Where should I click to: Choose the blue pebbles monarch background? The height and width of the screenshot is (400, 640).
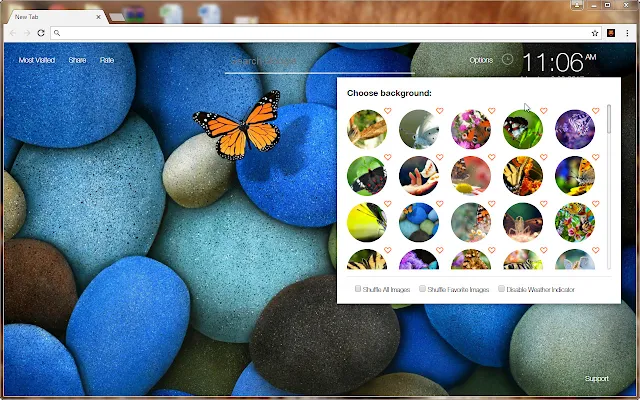pos(419,222)
